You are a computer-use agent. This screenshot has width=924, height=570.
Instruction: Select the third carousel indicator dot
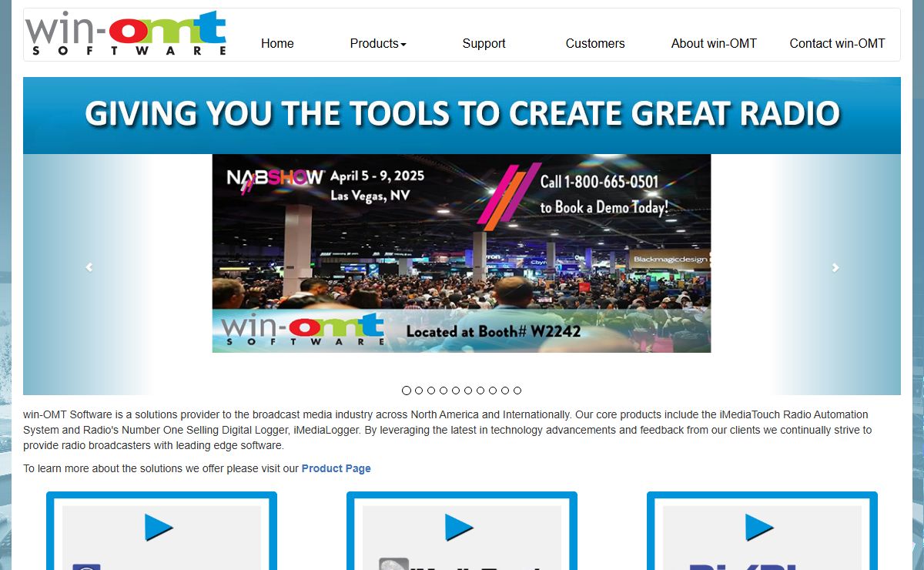pyautogui.click(x=431, y=391)
